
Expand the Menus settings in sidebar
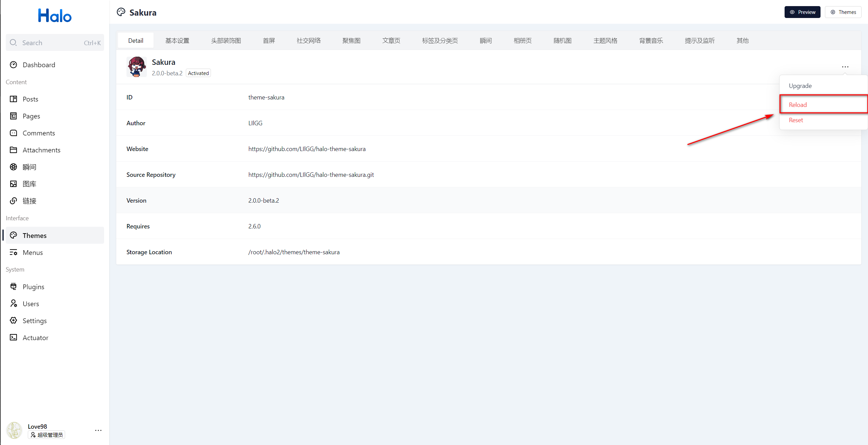point(32,252)
